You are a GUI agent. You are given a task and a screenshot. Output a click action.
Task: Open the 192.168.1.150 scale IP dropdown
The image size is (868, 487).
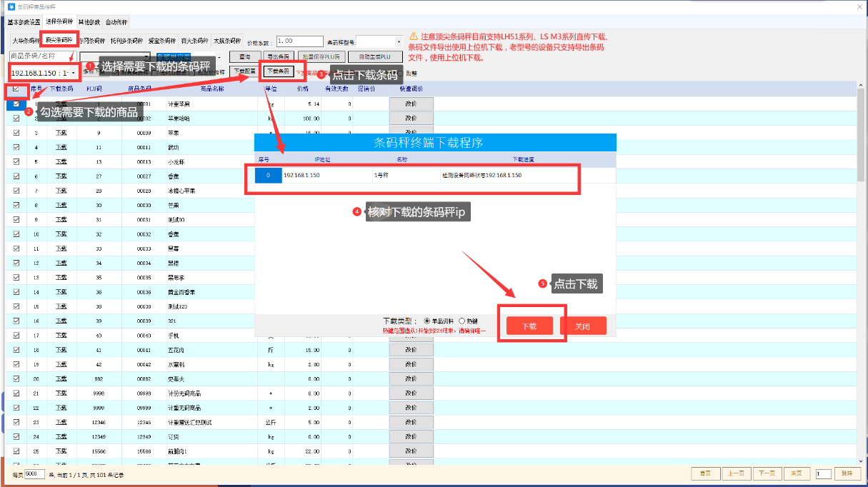(74, 73)
